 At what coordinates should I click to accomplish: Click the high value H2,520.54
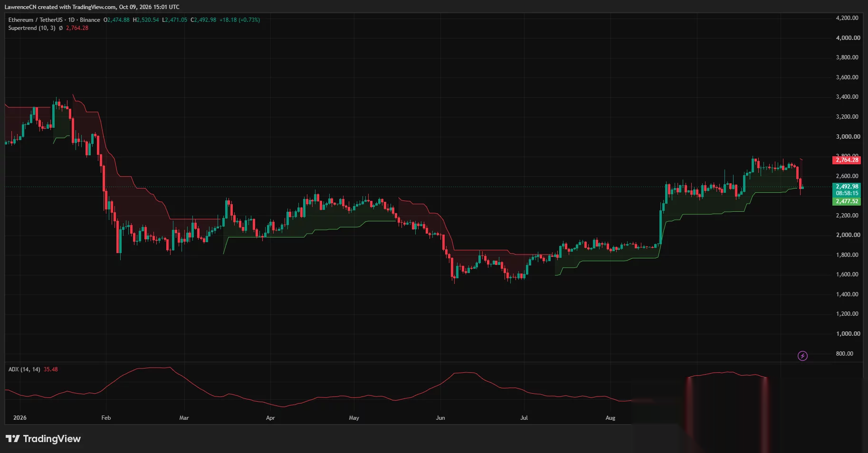click(x=146, y=20)
